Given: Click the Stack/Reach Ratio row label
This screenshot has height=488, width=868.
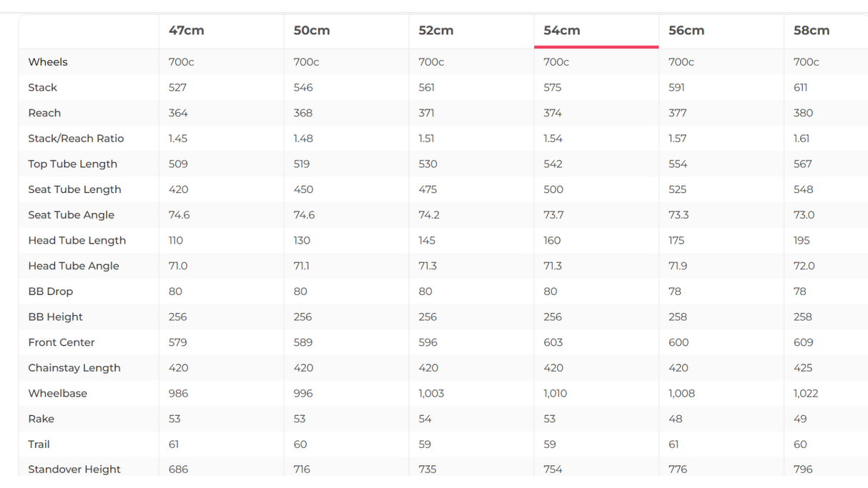Looking at the screenshot, I should (76, 139).
